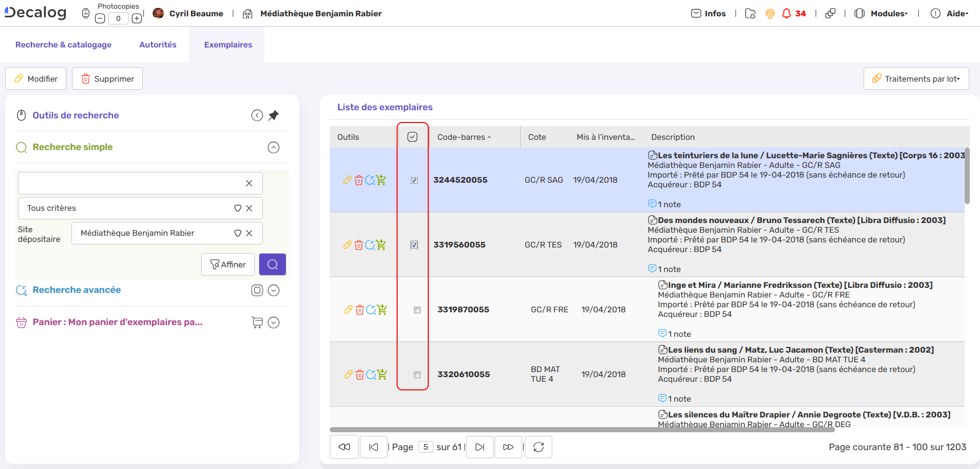Edit exemplaire 3244520055 with the pencil icon

click(349, 180)
